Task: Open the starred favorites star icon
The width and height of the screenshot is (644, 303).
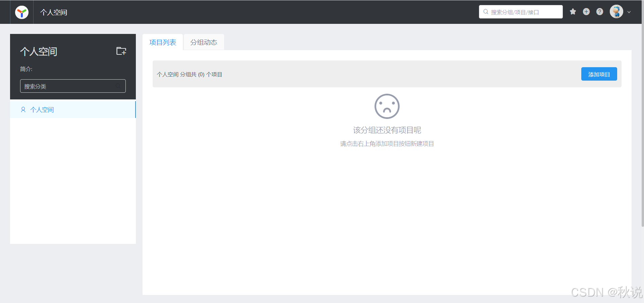Action: 573,12
